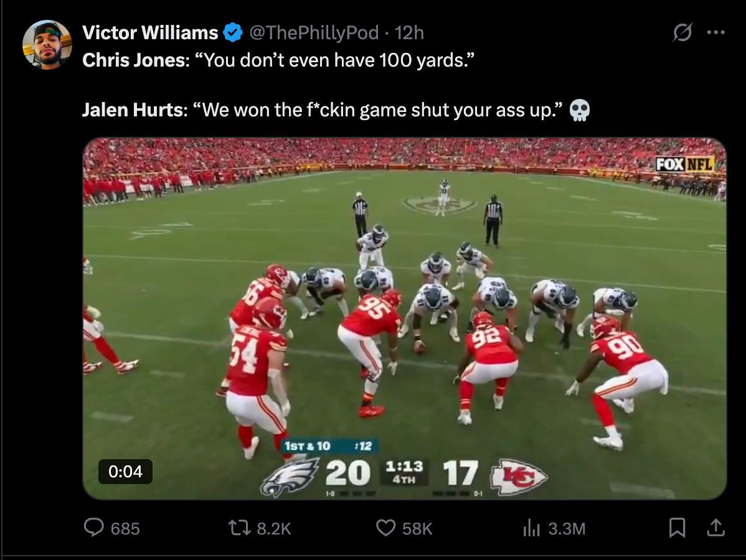This screenshot has height=560, width=746.
Task: Click the repost arrows icon
Action: 239,528
